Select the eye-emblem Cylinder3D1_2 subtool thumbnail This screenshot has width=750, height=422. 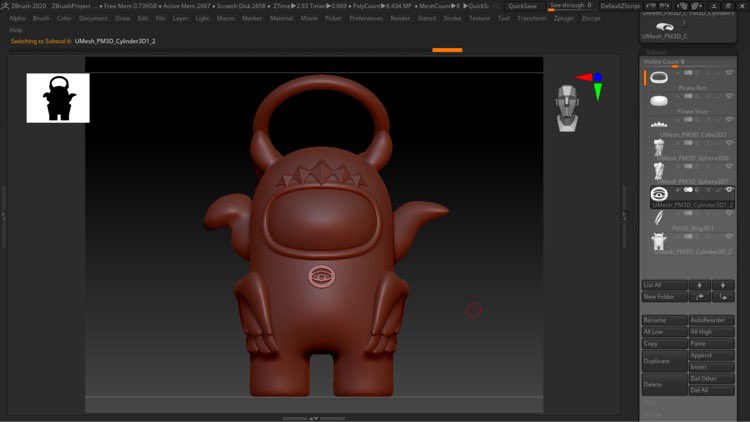[x=659, y=194]
